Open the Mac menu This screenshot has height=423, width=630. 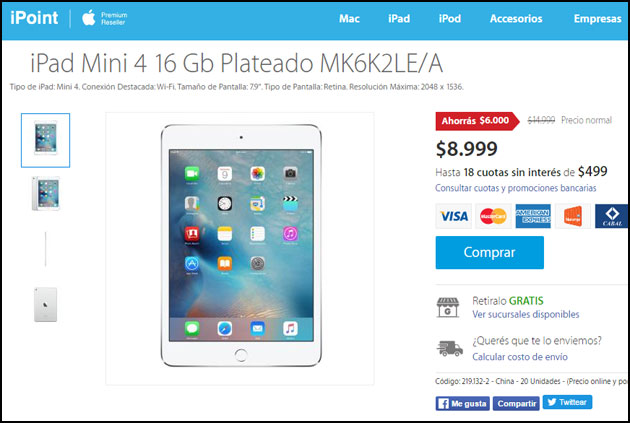click(x=349, y=18)
